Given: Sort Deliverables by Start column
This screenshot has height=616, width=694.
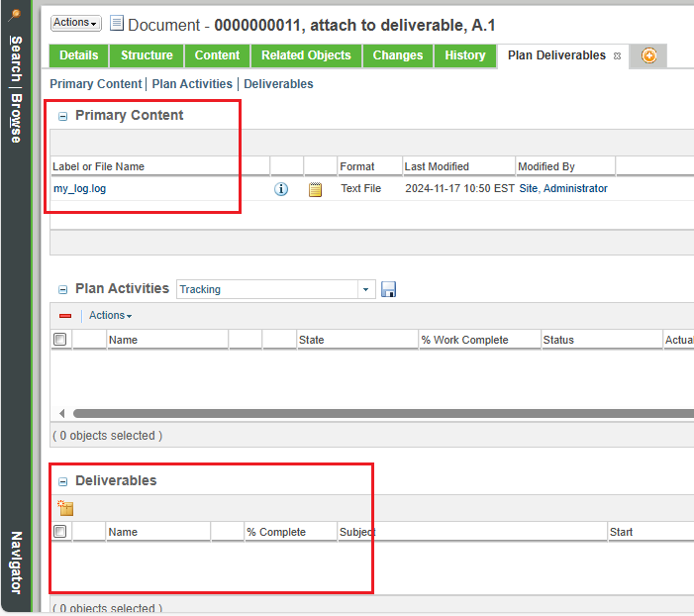Looking at the screenshot, I should (650, 532).
